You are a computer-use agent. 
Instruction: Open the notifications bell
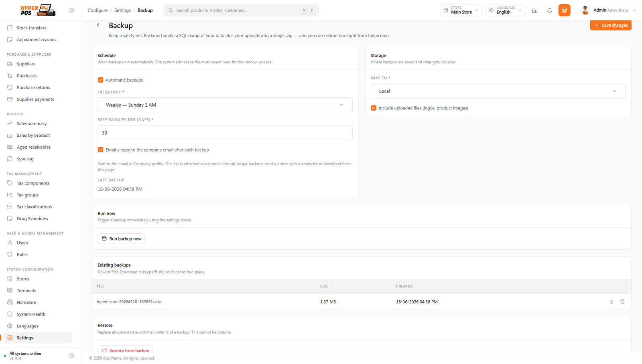point(550,10)
